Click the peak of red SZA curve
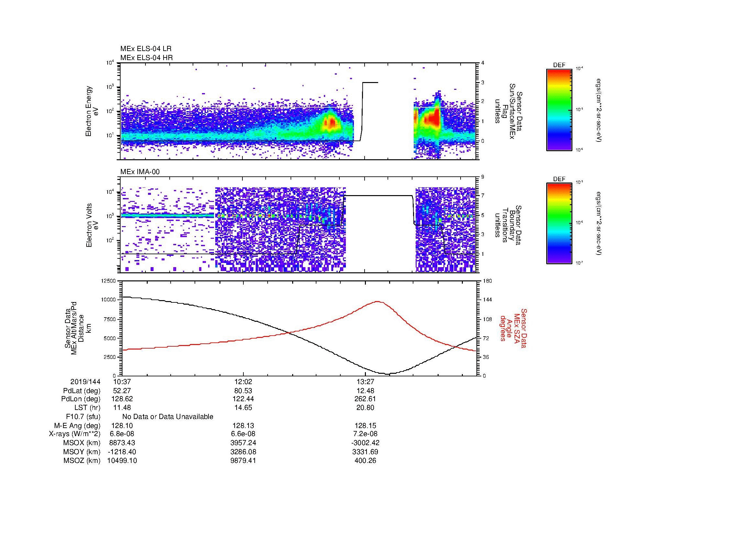The height and width of the screenshot is (534, 756). click(378, 301)
